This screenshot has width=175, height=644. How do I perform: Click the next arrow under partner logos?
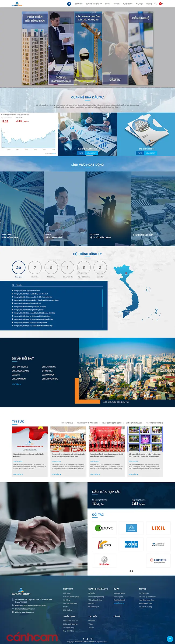coord(133,571)
